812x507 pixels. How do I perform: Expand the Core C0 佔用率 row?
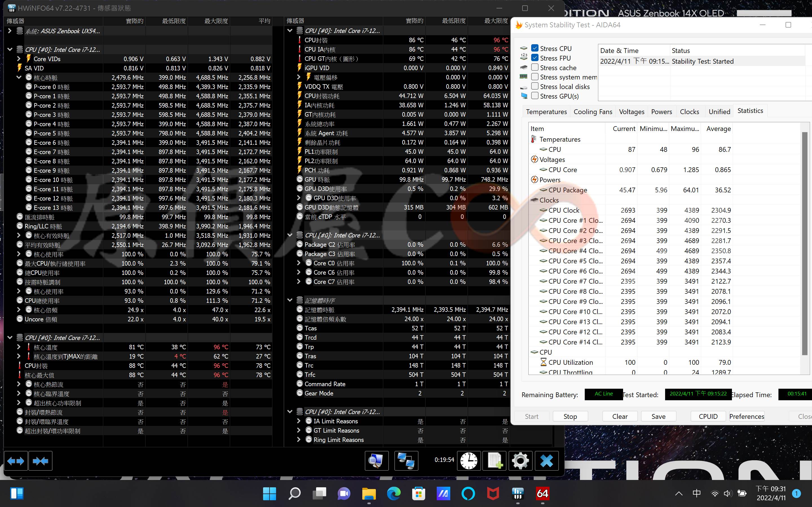click(x=299, y=263)
